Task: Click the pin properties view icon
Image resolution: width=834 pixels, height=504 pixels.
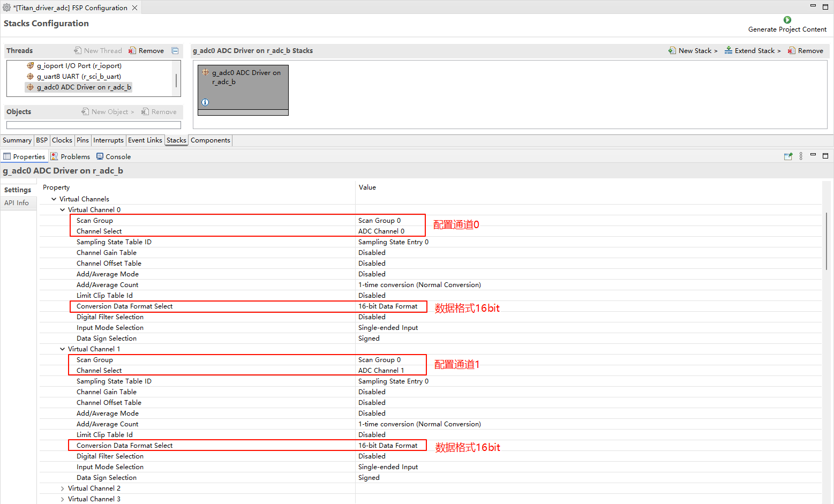Action: pyautogui.click(x=788, y=156)
